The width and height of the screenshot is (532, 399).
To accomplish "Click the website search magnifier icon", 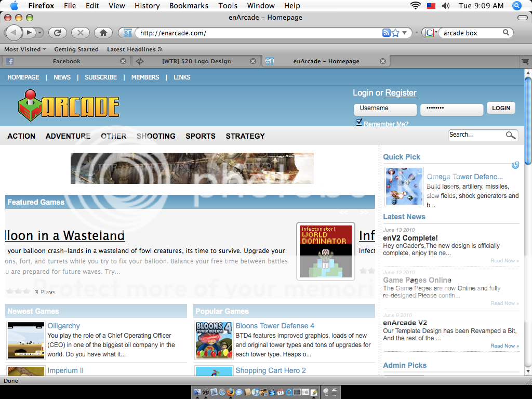I will [x=511, y=135].
